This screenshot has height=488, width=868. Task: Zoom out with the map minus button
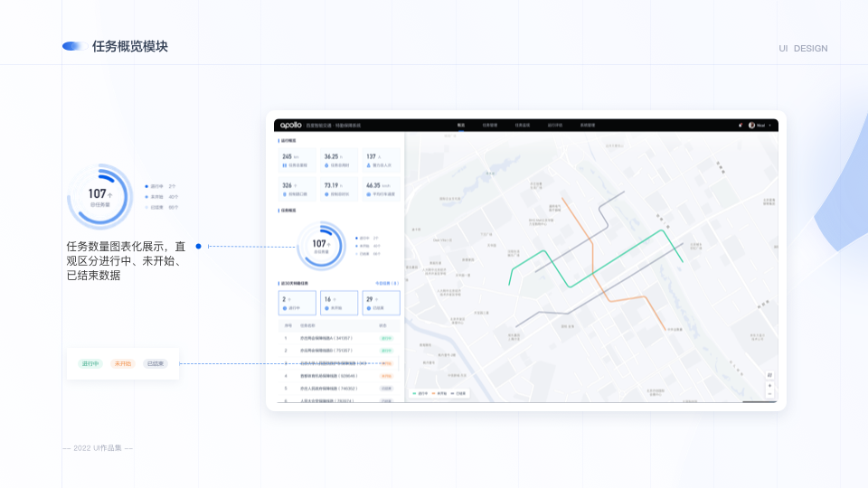point(769,394)
